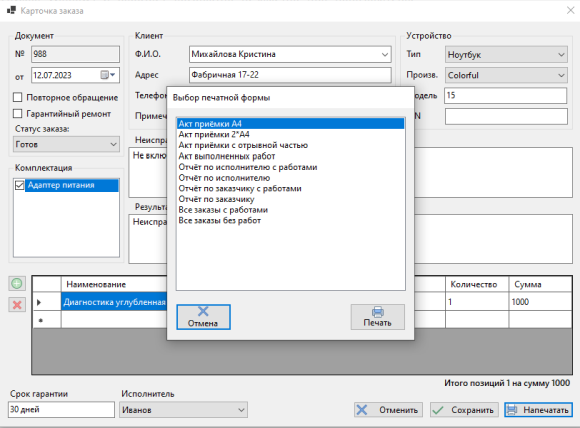580x428 pixels.
Task: Click the red delete row icon
Action: 17,305
